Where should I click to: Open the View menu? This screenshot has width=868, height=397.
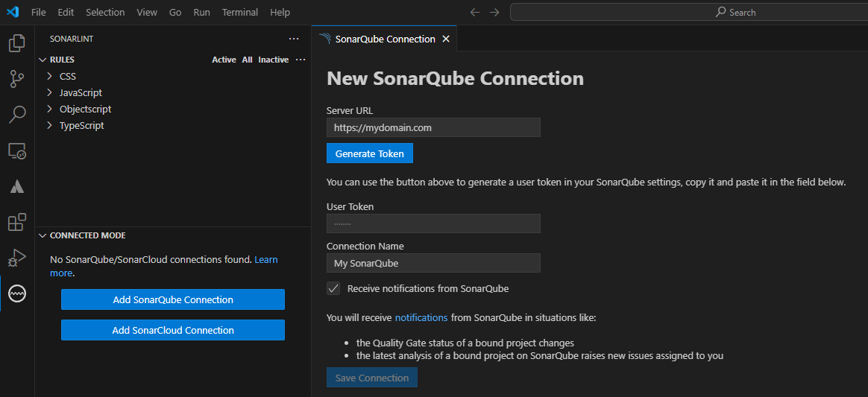point(147,12)
